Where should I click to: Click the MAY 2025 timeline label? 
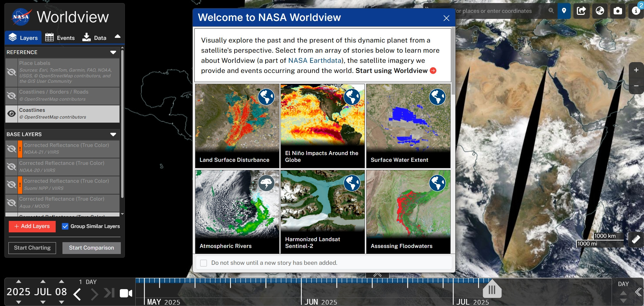click(164, 302)
